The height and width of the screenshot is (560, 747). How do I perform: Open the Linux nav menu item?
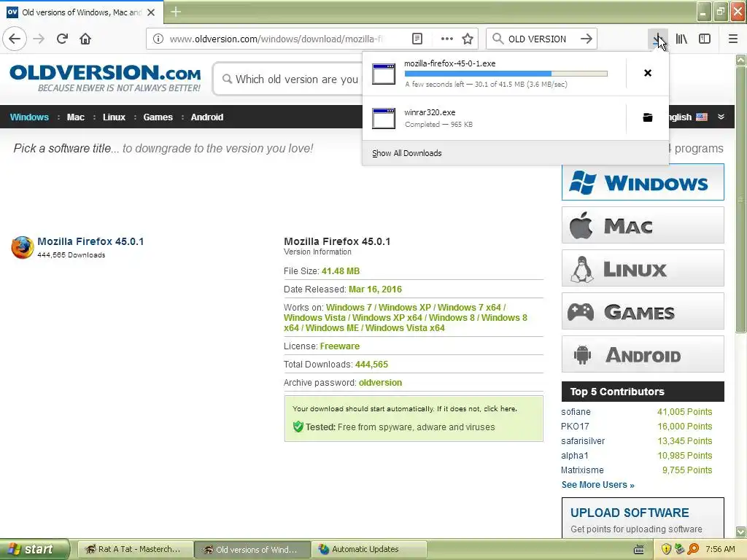coord(114,117)
